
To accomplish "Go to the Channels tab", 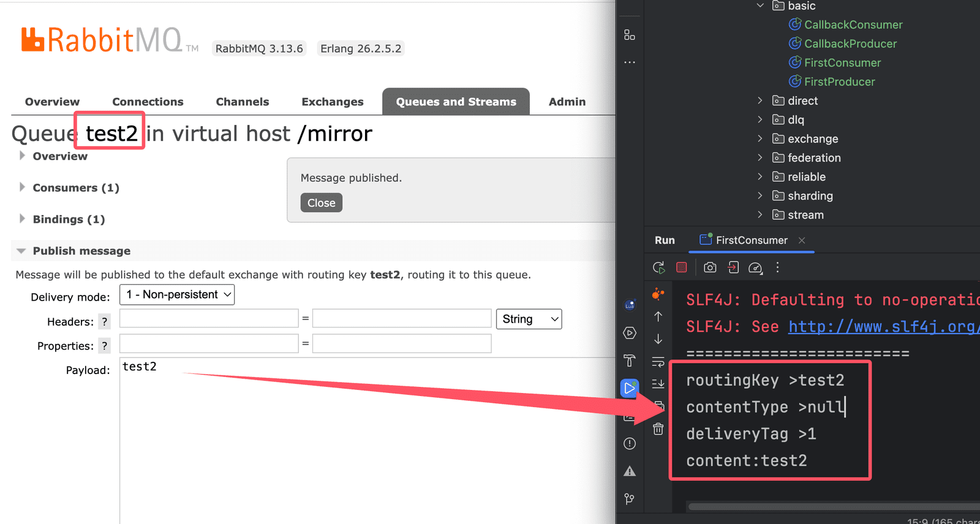I will [243, 102].
